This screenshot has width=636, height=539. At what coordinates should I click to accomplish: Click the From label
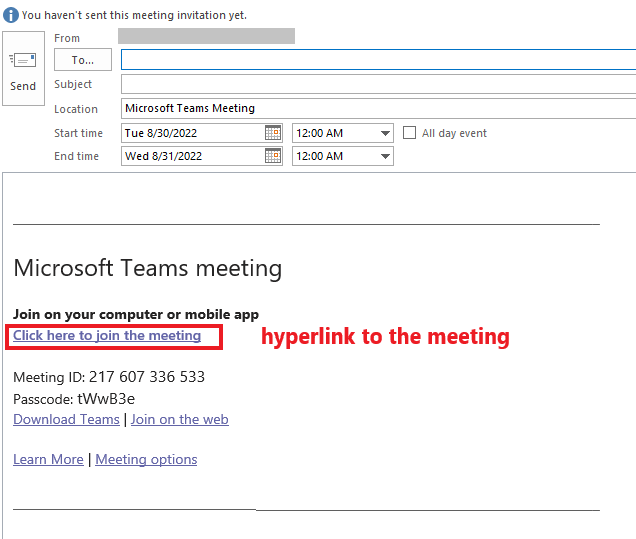coord(67,38)
